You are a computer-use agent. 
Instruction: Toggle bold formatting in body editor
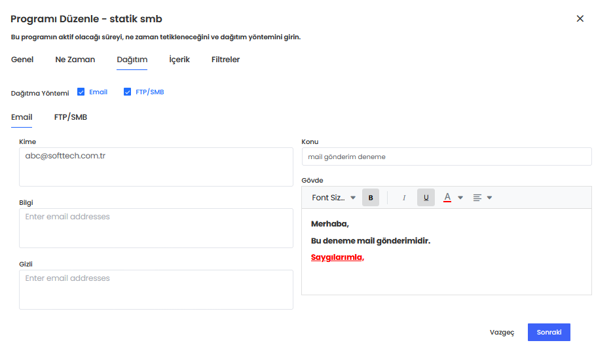point(371,198)
